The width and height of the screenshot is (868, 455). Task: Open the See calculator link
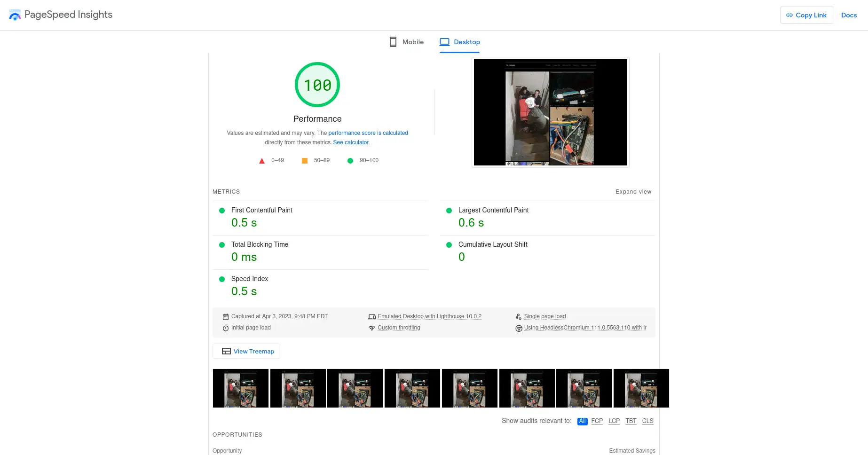pyautogui.click(x=351, y=142)
